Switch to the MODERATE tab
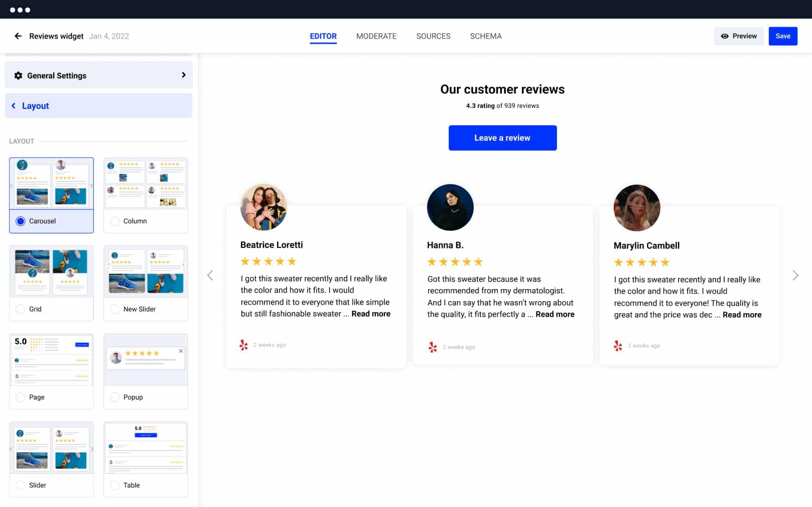812x507 pixels. tap(376, 36)
